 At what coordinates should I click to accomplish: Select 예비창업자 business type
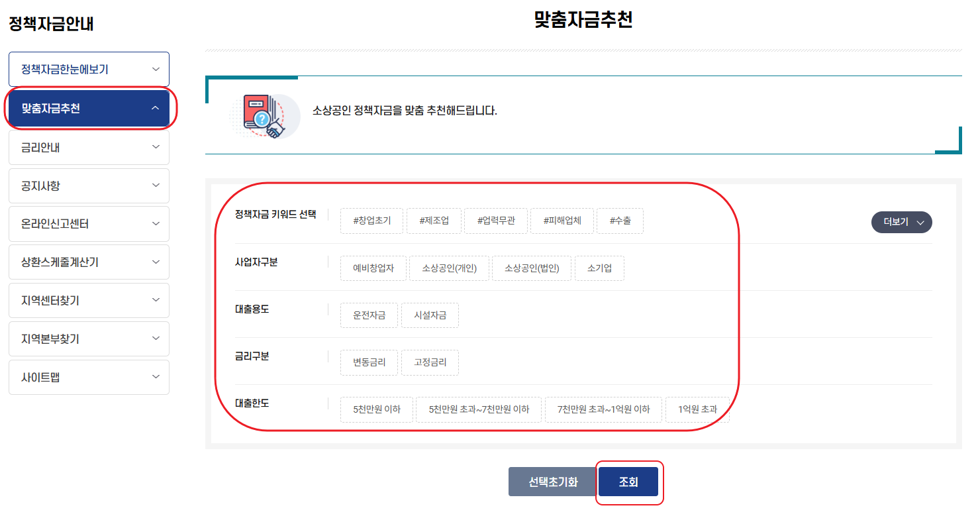[373, 268]
